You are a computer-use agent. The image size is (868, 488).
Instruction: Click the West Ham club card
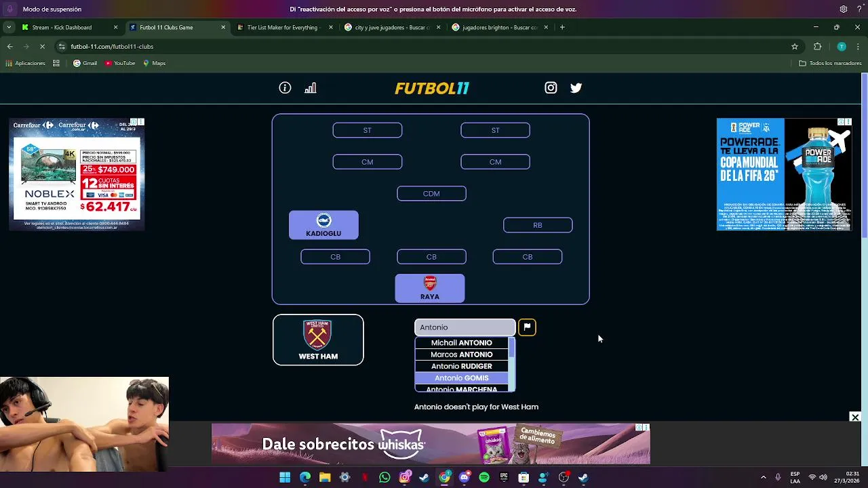(318, 340)
